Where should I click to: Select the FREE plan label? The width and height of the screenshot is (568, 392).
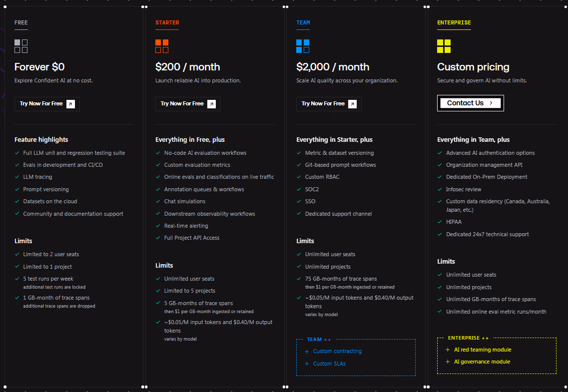click(21, 22)
